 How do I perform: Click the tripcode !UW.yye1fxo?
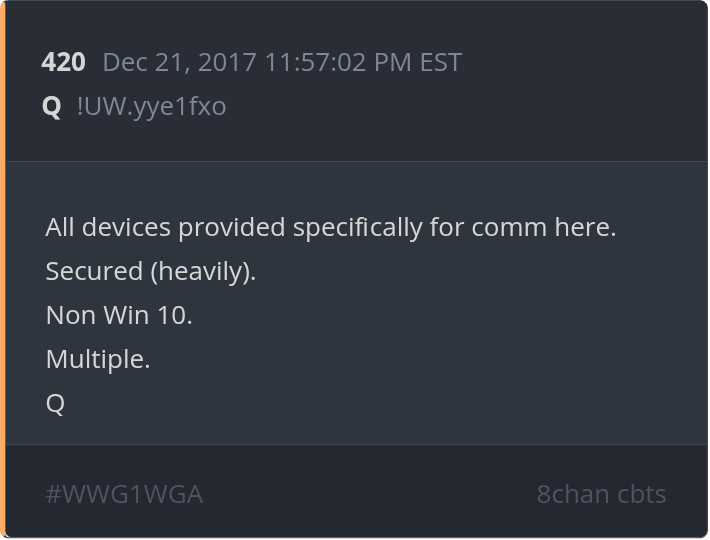point(151,105)
